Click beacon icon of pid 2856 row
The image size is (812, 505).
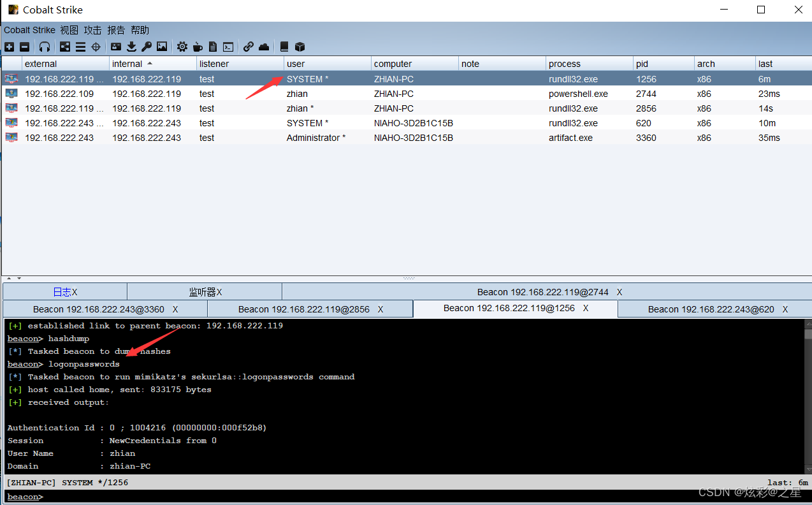click(11, 108)
